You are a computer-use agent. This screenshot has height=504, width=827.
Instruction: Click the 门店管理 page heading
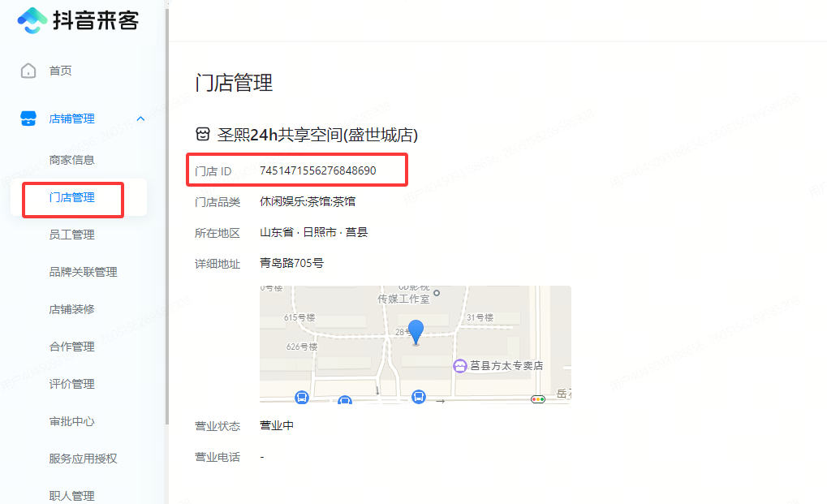point(234,83)
